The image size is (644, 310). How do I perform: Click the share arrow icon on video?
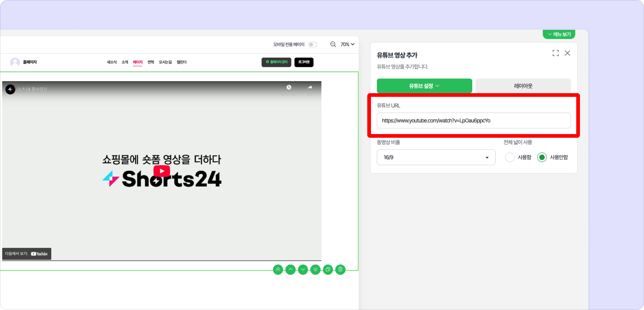click(x=310, y=87)
